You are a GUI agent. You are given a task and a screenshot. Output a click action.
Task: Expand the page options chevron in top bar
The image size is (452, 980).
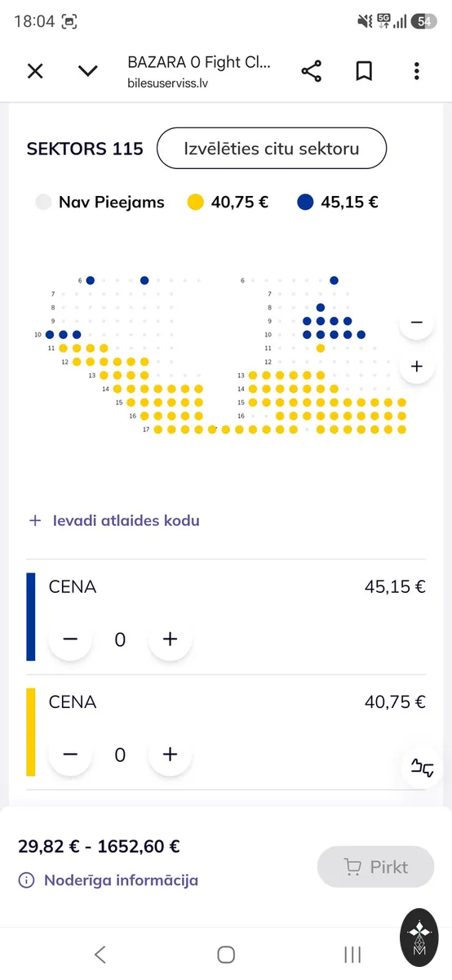pyautogui.click(x=87, y=71)
